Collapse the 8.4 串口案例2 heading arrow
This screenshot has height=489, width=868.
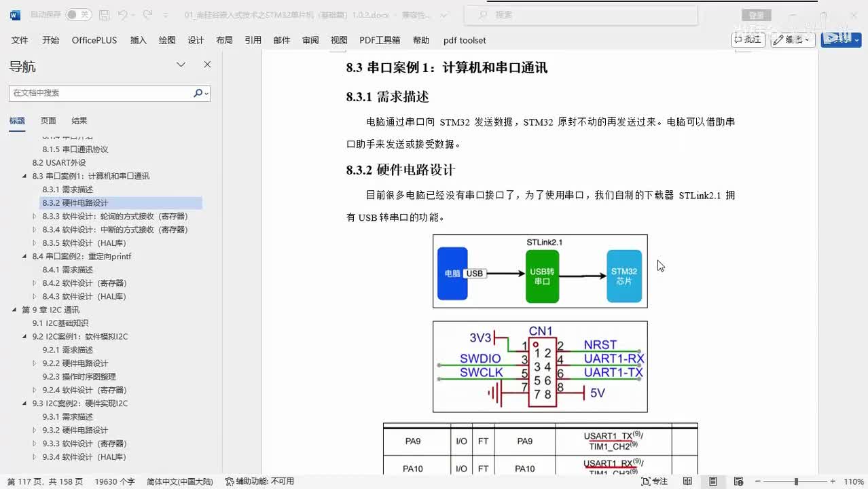coord(25,257)
